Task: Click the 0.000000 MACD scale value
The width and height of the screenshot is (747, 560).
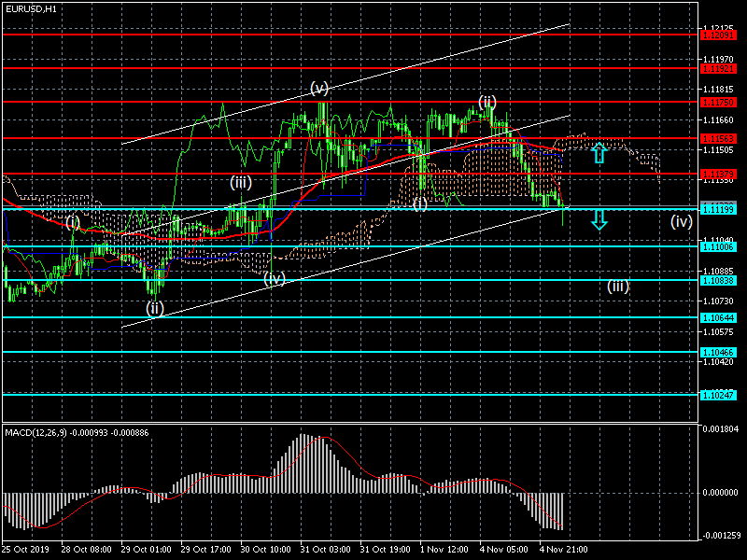Action: [720, 493]
